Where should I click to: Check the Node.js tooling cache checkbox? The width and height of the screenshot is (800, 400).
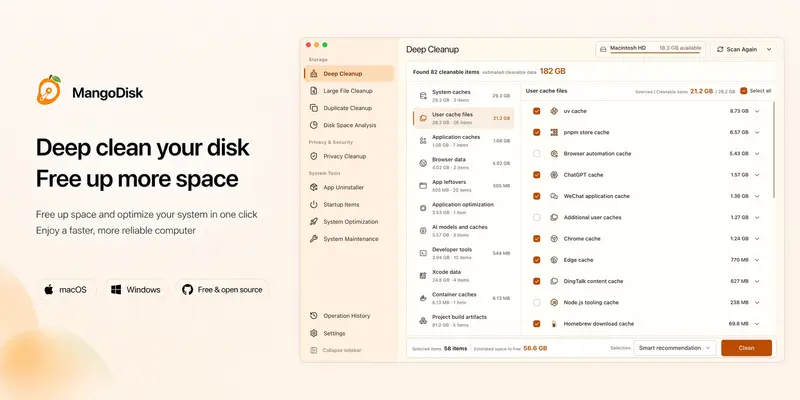click(537, 303)
